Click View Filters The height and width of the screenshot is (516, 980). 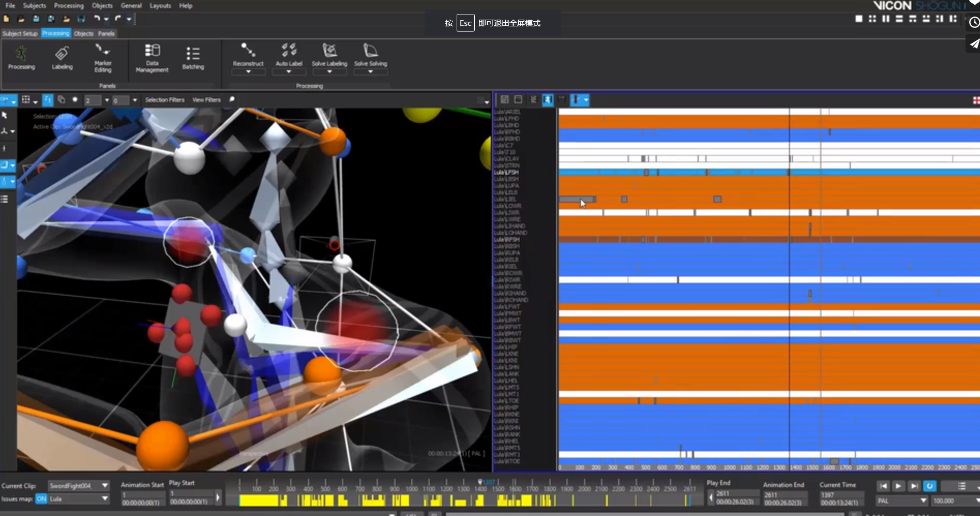pyautogui.click(x=206, y=100)
